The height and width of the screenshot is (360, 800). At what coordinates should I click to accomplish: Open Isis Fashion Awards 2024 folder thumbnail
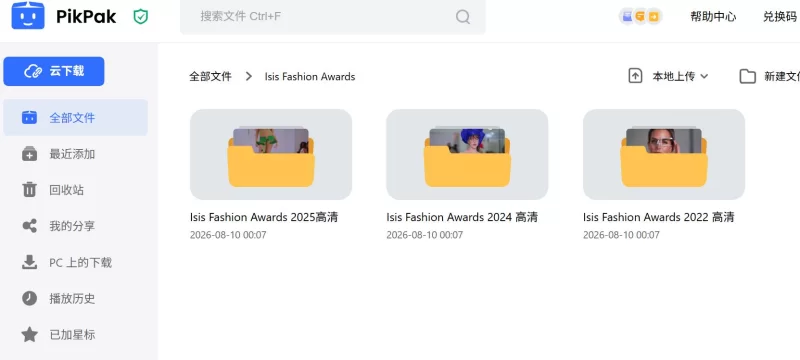pos(467,155)
